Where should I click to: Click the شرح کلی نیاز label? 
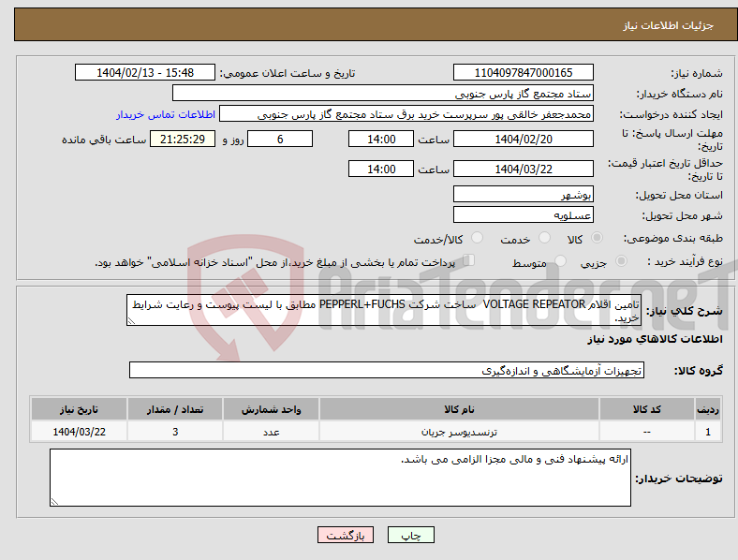click(x=685, y=311)
